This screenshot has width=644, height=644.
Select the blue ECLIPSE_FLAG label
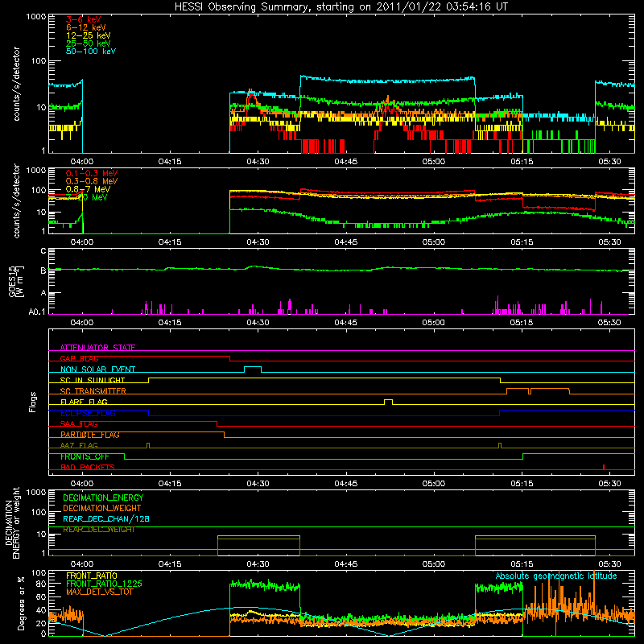(x=88, y=413)
